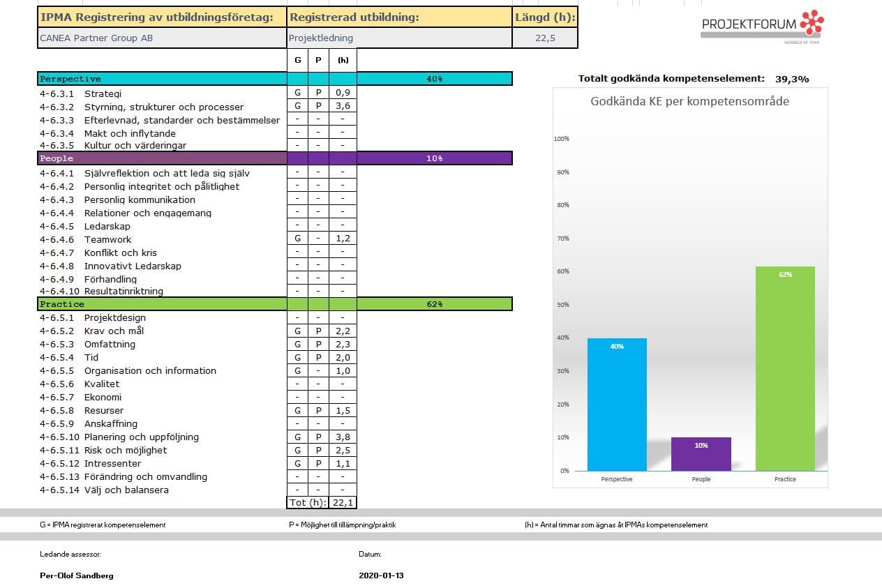
Task: Select the G cell for Resurser row
Action: 298,410
